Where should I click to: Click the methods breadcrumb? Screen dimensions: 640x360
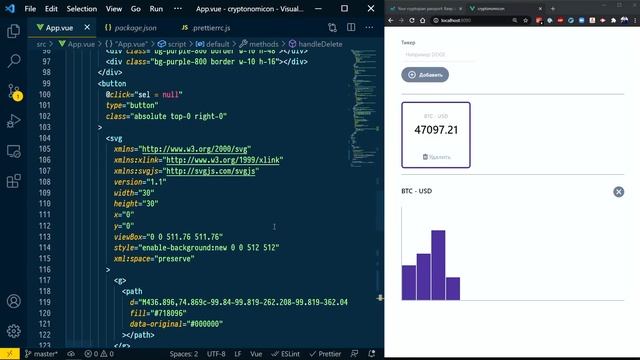tap(259, 44)
